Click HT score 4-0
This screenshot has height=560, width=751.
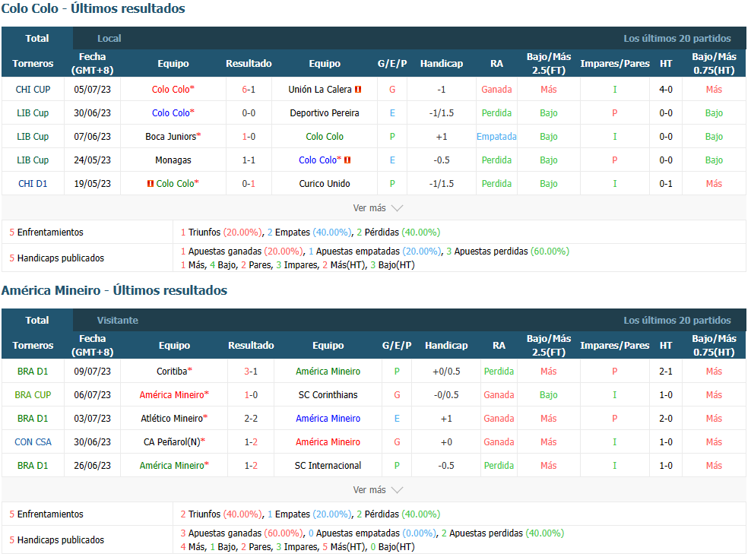pos(666,90)
